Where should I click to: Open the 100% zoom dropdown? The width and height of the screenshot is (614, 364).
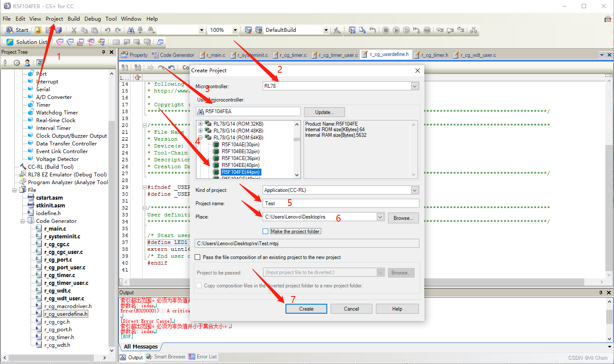coord(235,30)
